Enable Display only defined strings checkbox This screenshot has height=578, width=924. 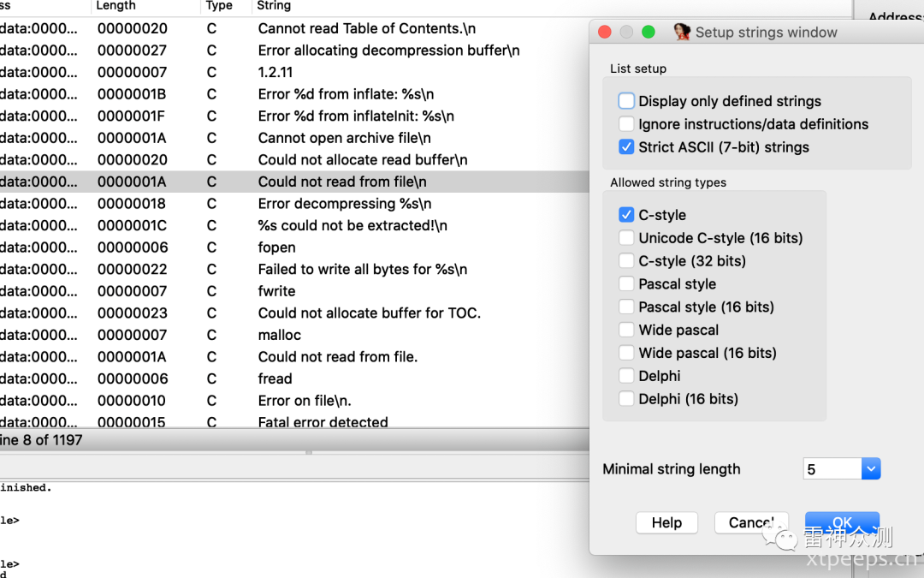[x=626, y=101]
